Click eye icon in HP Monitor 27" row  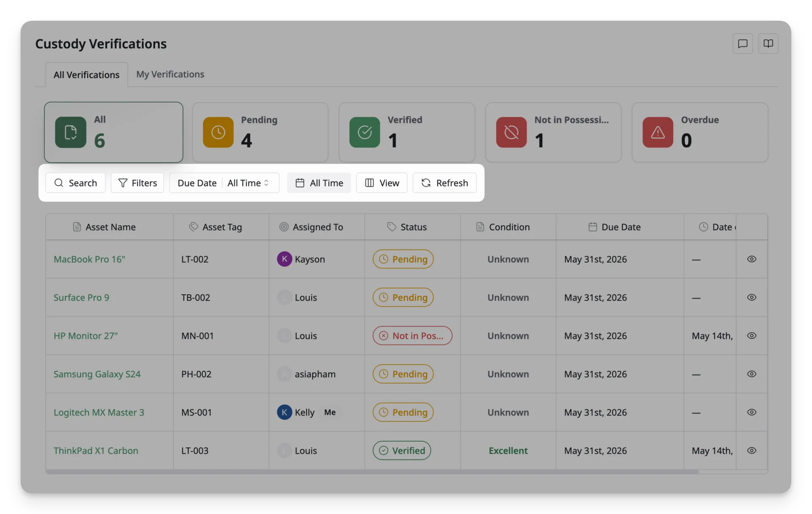coord(751,335)
